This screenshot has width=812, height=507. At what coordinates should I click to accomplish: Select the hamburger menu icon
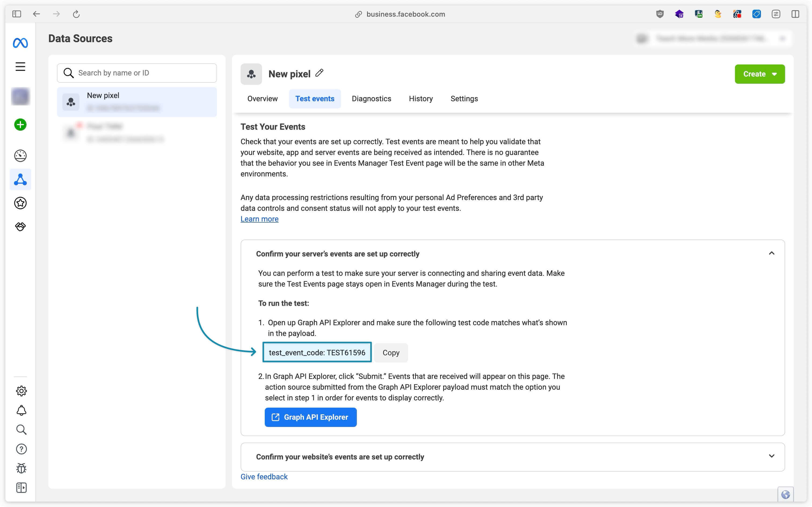(x=20, y=66)
